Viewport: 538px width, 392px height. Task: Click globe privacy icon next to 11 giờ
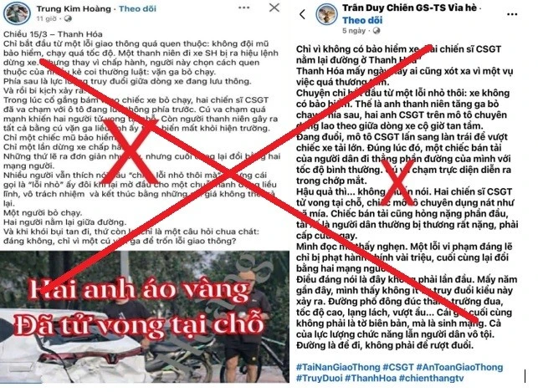(x=68, y=19)
